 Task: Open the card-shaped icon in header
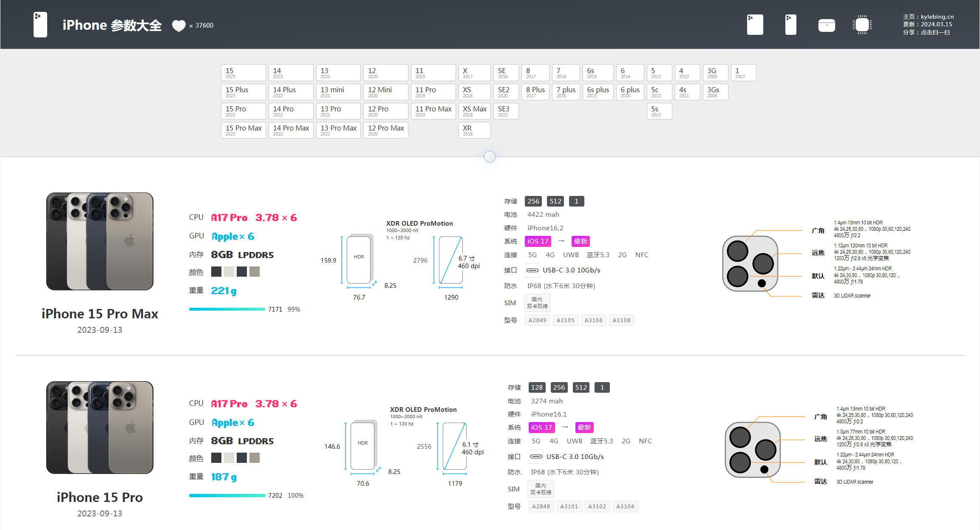click(827, 26)
